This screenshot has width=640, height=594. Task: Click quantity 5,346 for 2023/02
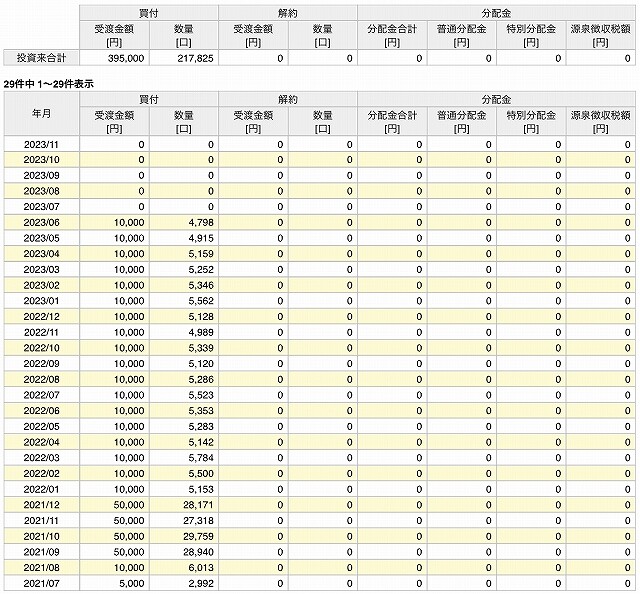click(x=201, y=285)
